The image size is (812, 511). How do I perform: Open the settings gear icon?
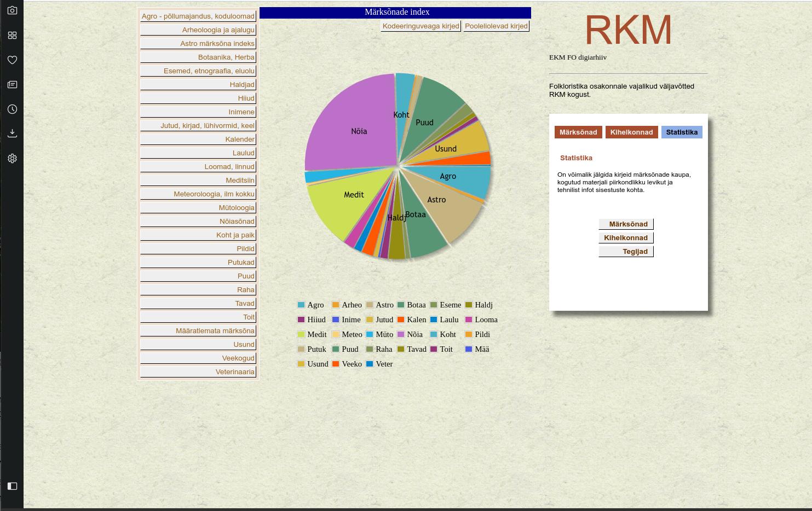[12, 158]
